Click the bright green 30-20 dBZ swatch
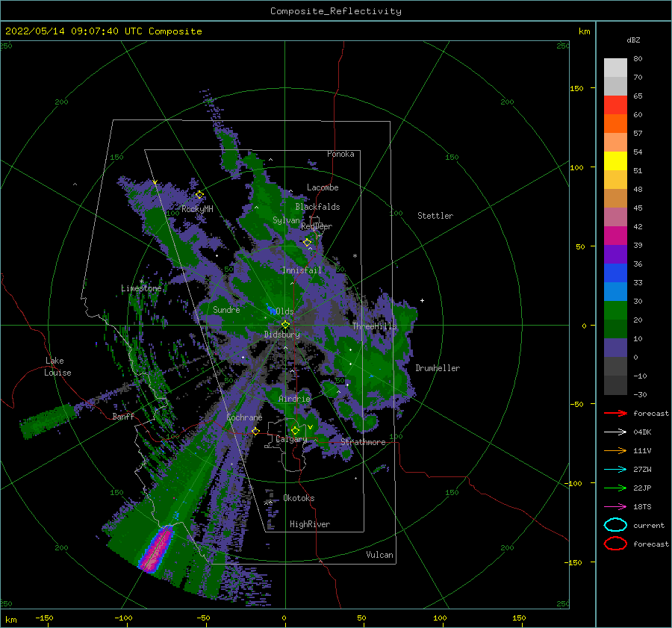 coord(615,311)
